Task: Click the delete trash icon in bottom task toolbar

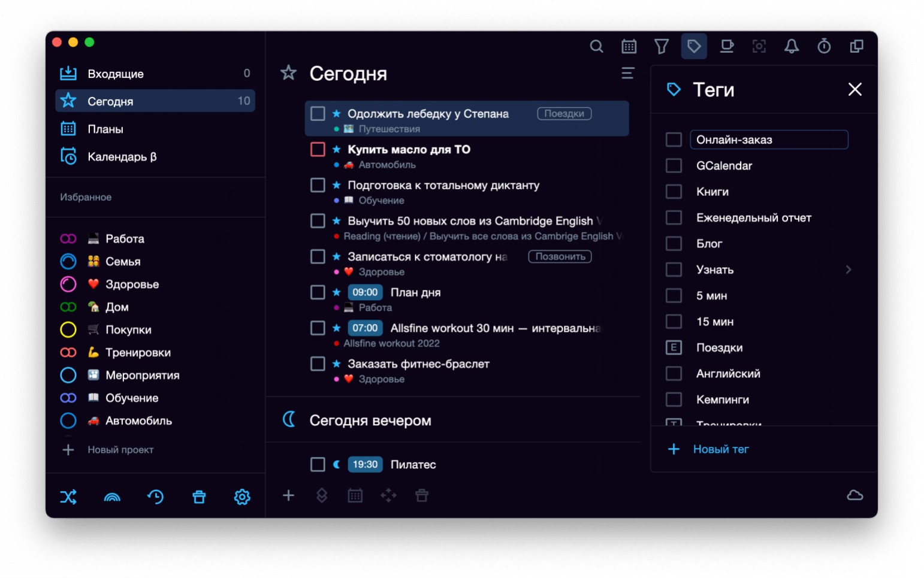Action: tap(422, 495)
